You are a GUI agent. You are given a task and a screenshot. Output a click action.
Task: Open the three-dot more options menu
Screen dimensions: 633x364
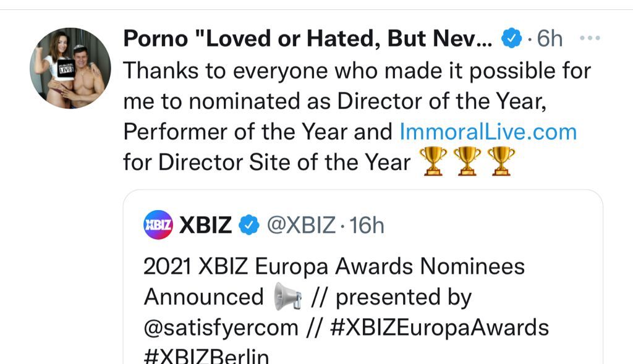click(x=589, y=38)
